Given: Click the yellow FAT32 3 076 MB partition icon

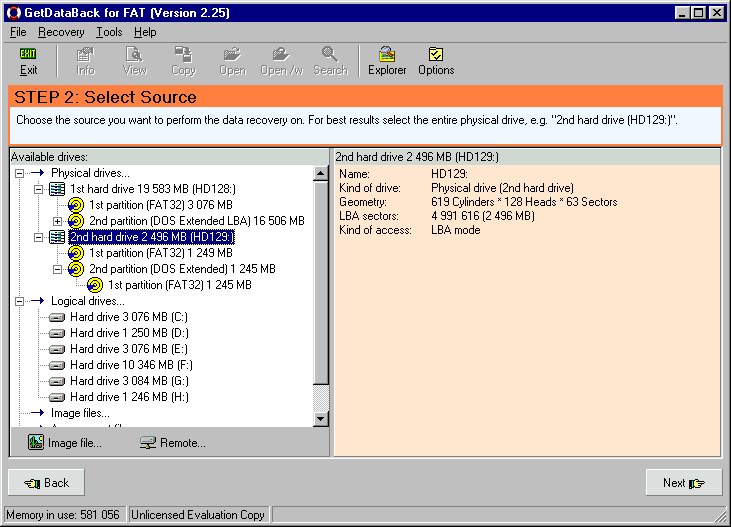Looking at the screenshot, I should coord(76,205).
